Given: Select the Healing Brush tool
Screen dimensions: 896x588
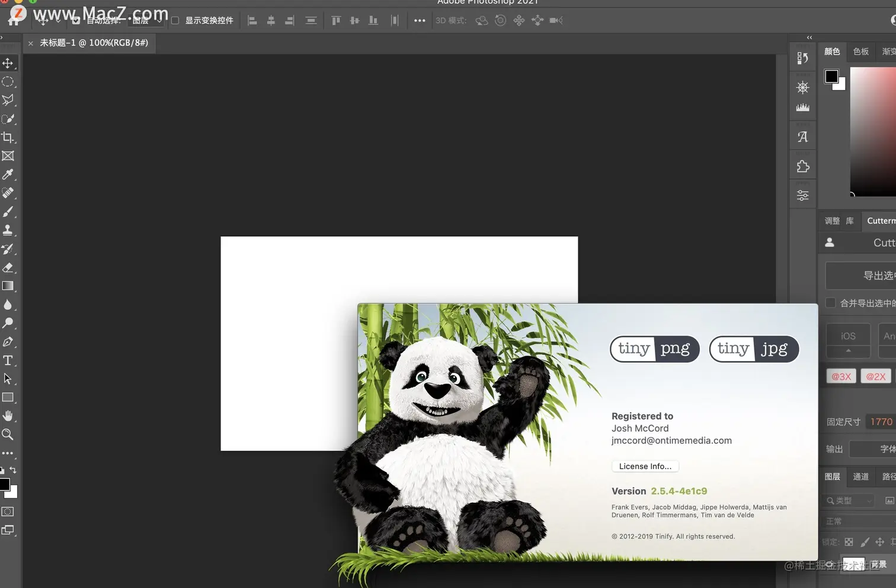Looking at the screenshot, I should [8, 193].
